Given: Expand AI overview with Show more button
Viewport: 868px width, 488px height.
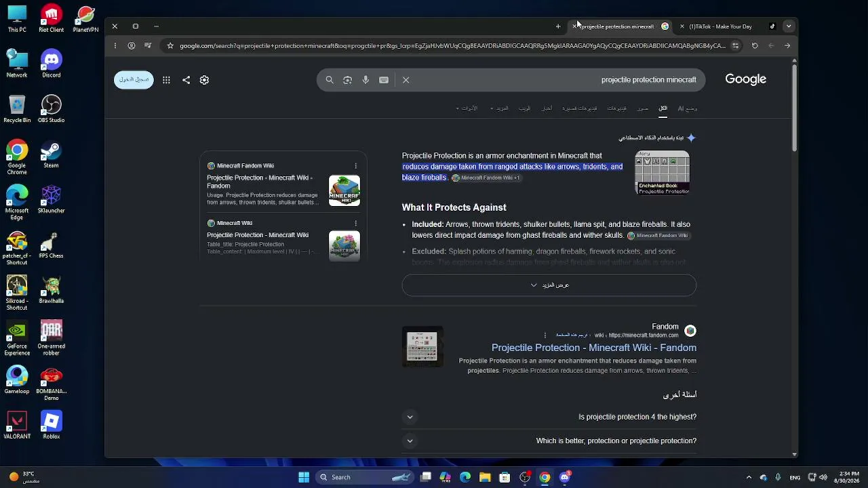Looking at the screenshot, I should coord(549,285).
